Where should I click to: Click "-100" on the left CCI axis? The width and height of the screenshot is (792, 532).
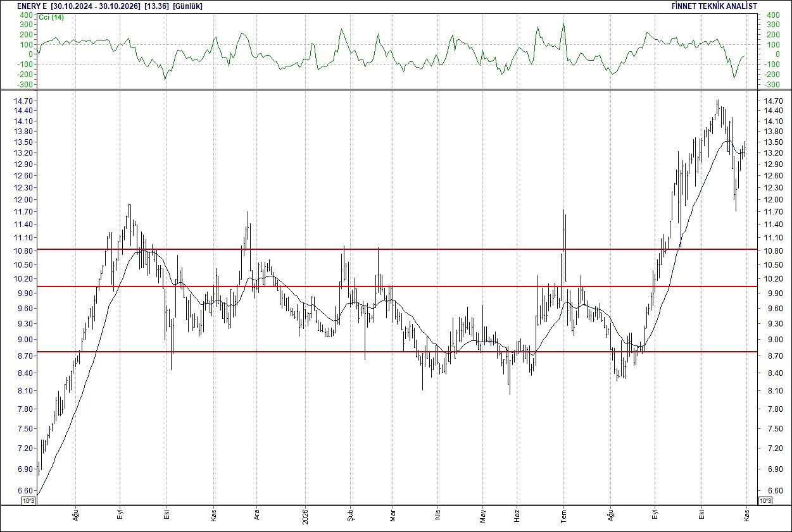[26, 65]
